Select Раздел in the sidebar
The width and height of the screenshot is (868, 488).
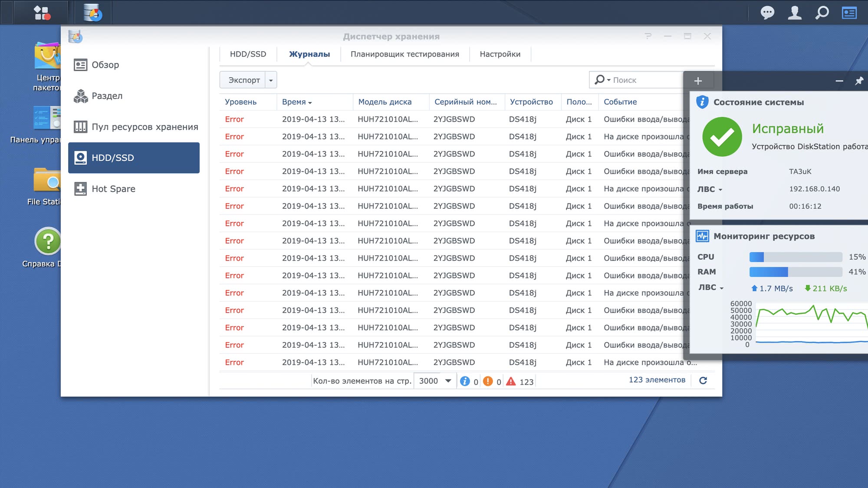tap(134, 96)
